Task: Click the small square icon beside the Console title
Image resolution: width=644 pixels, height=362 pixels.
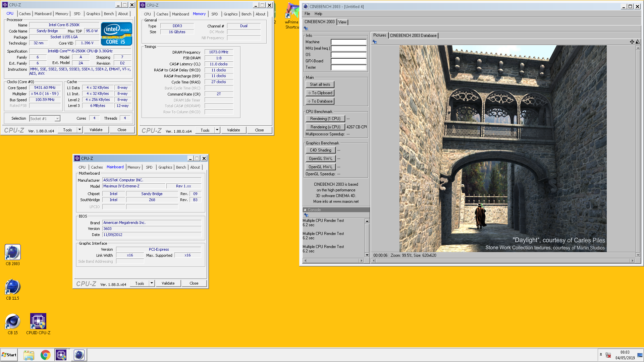Action: (x=305, y=210)
